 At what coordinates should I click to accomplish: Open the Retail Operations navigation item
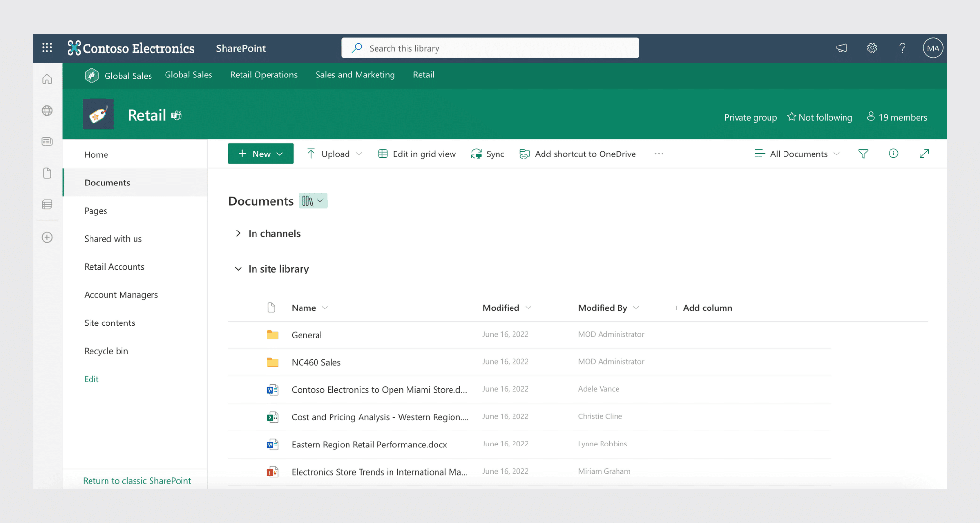click(x=264, y=75)
